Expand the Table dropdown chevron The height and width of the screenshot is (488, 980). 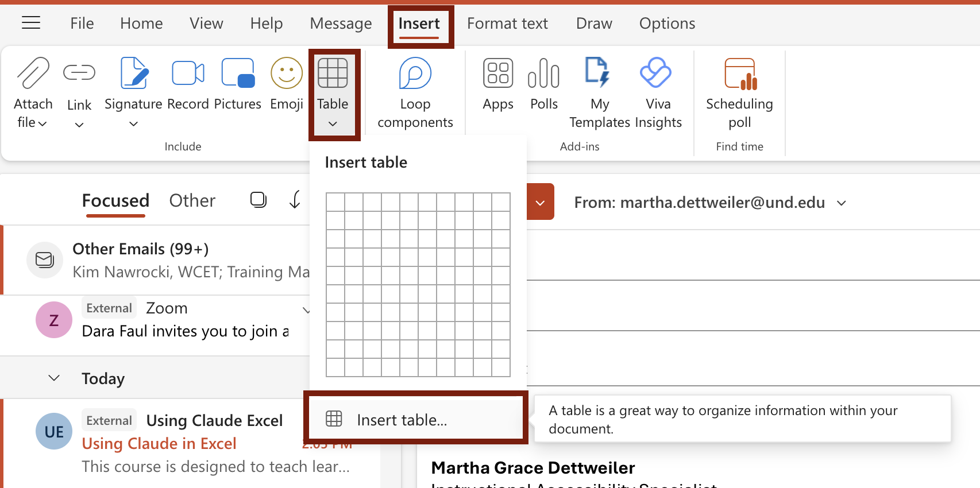pos(333,123)
